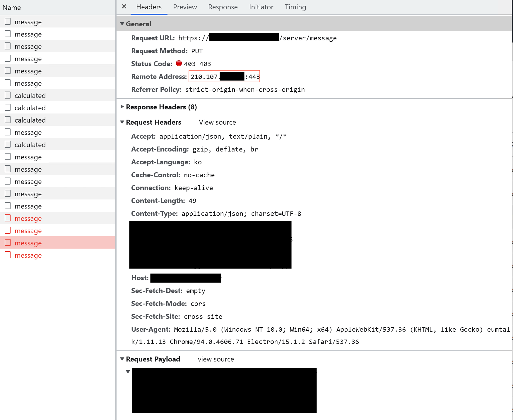This screenshot has width=513, height=420.
Task: Switch to the Preview tab
Action: pyautogui.click(x=185, y=7)
